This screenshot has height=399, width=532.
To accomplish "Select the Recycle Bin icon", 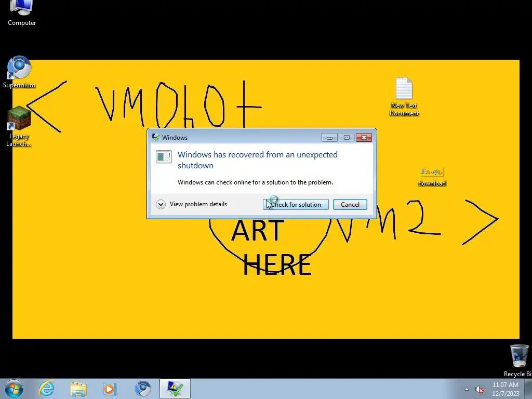I will coord(519,361).
